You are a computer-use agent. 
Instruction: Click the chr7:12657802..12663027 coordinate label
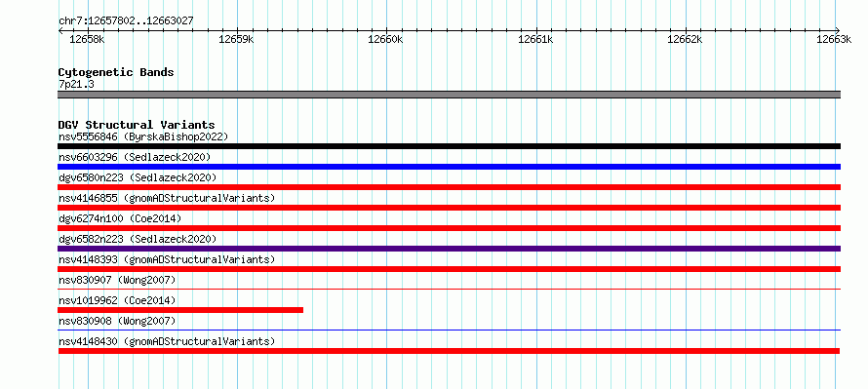[126, 20]
